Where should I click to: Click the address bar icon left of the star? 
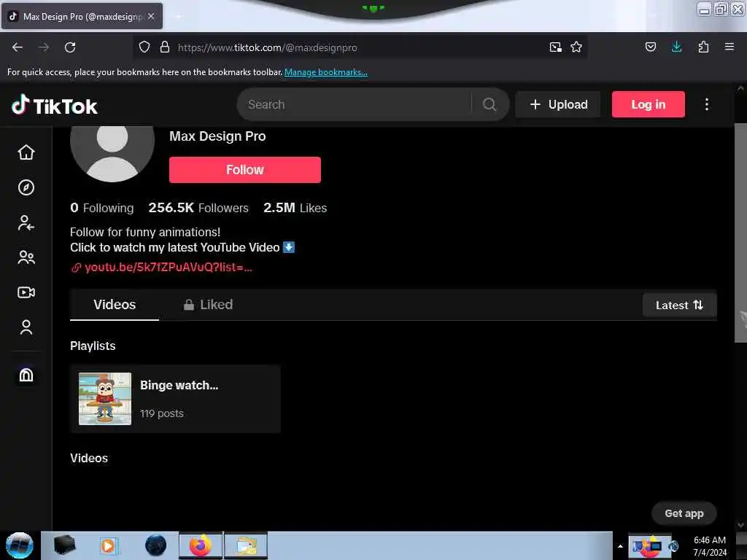(555, 47)
